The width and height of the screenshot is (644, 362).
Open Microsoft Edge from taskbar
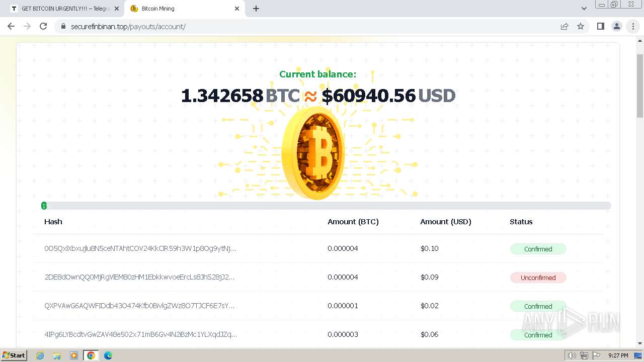[x=108, y=355]
